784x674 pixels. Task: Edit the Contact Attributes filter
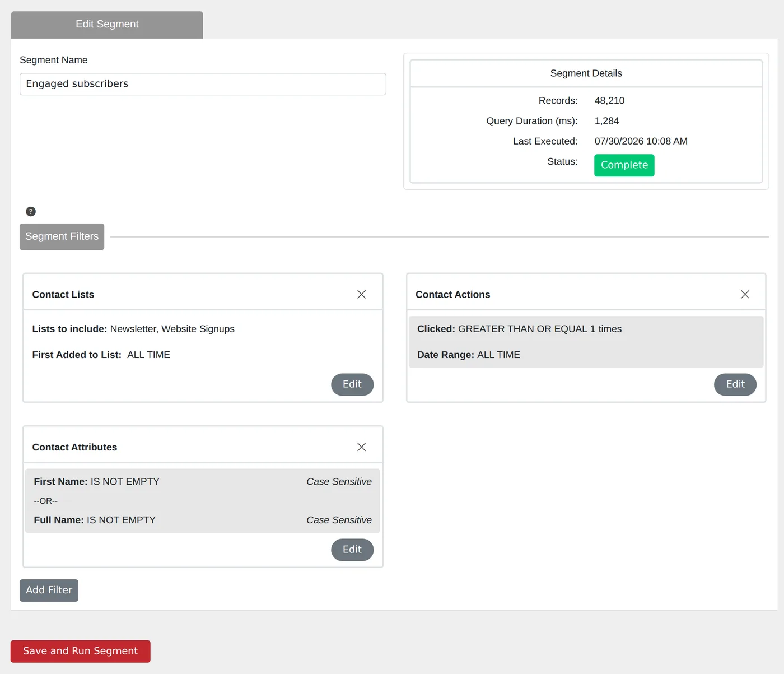352,550
